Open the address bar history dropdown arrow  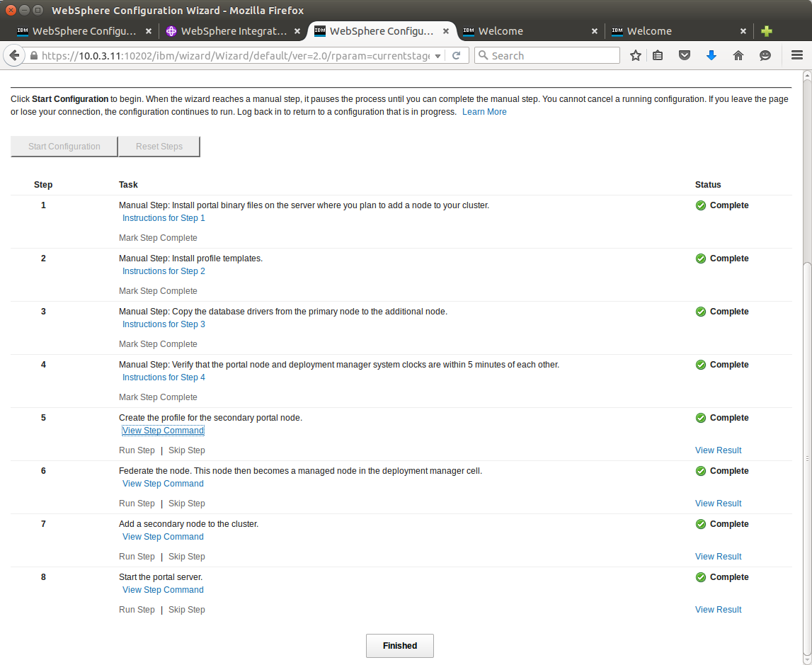(x=438, y=56)
